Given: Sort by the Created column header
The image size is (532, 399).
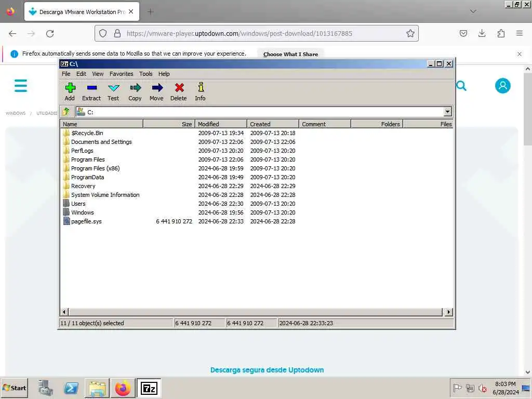Looking at the screenshot, I should click(273, 124).
